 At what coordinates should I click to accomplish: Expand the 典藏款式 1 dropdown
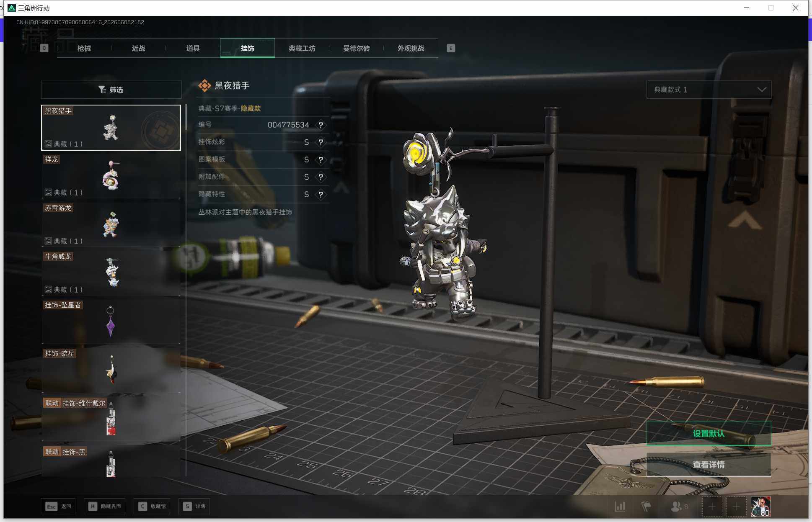pos(709,90)
